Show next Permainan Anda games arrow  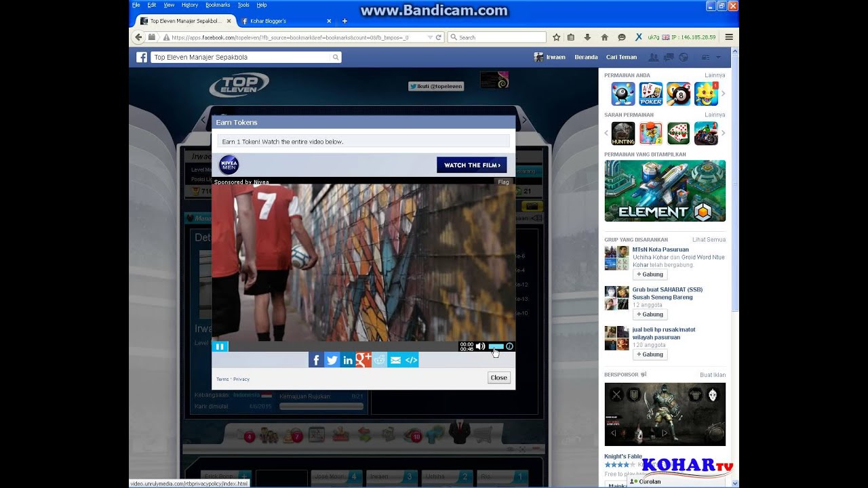click(723, 94)
